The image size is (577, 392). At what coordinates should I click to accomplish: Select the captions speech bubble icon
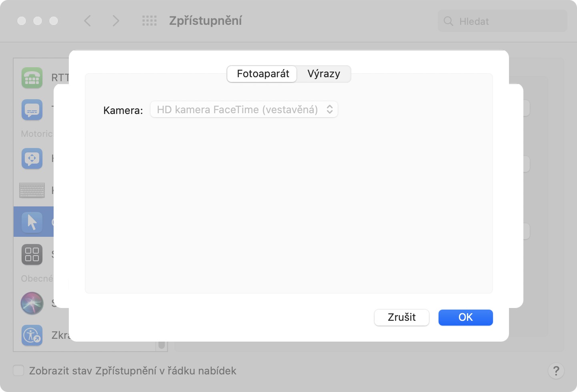(x=32, y=110)
